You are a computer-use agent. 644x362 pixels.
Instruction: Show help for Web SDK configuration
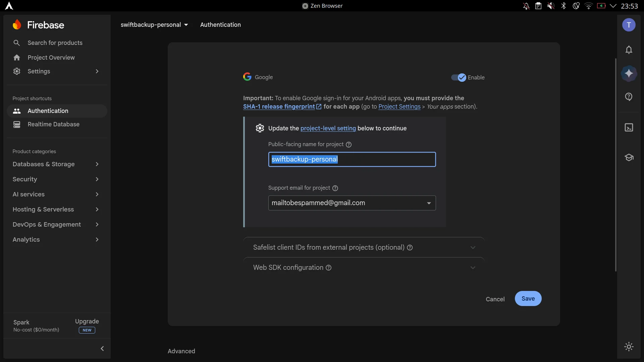point(329,268)
